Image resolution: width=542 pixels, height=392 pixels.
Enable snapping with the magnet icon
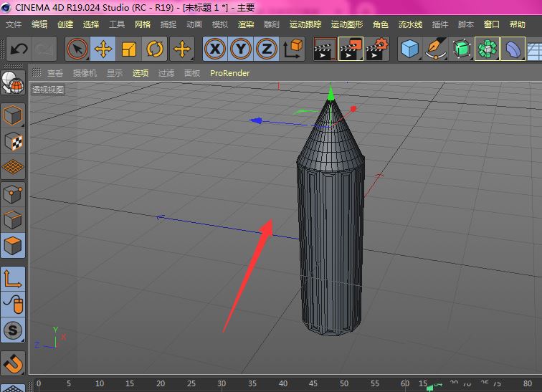coord(13,363)
